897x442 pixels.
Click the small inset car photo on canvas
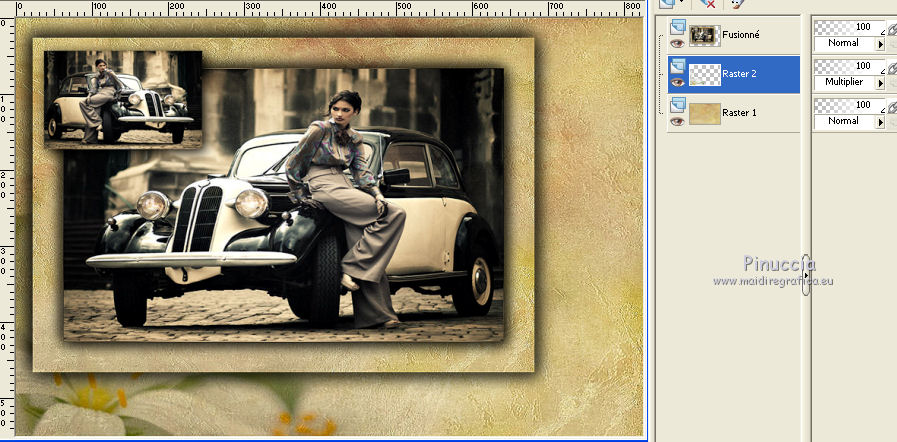[123, 100]
